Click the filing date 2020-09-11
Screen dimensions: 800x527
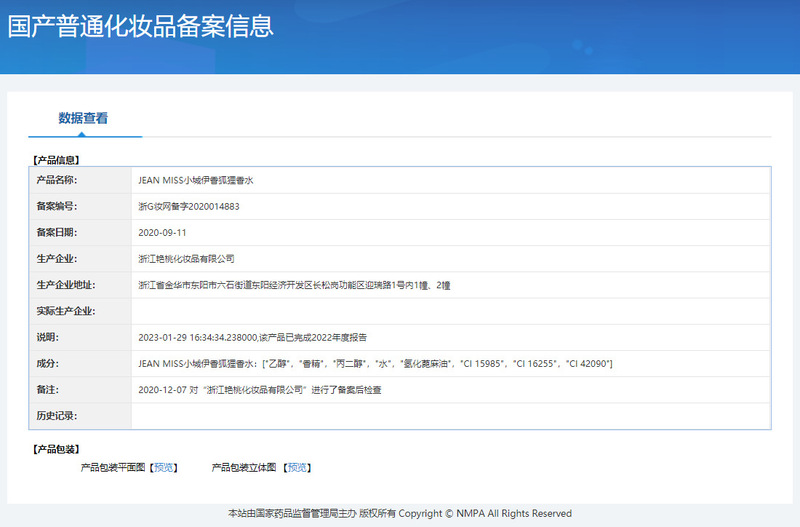(x=162, y=232)
